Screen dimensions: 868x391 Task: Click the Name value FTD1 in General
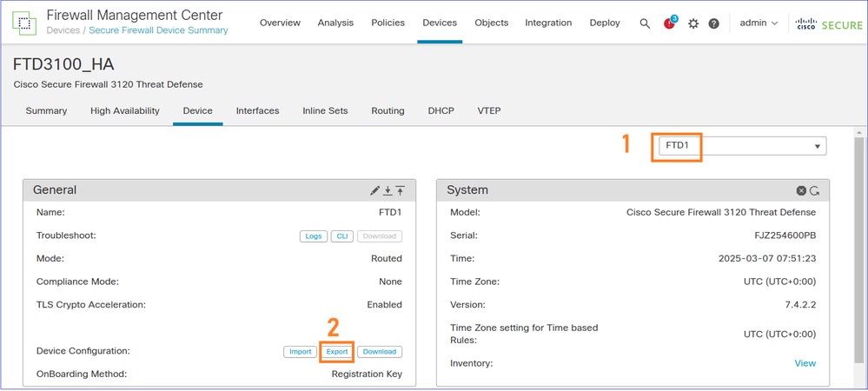point(390,212)
